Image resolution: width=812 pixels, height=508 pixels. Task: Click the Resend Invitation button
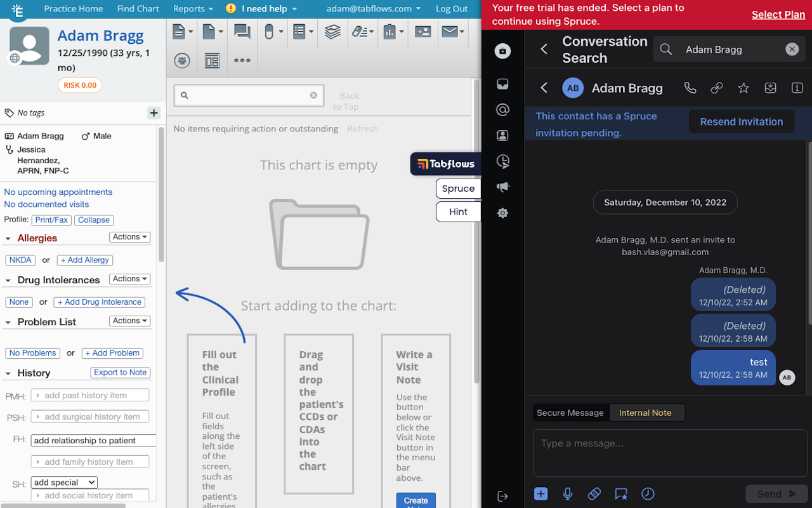(x=741, y=122)
